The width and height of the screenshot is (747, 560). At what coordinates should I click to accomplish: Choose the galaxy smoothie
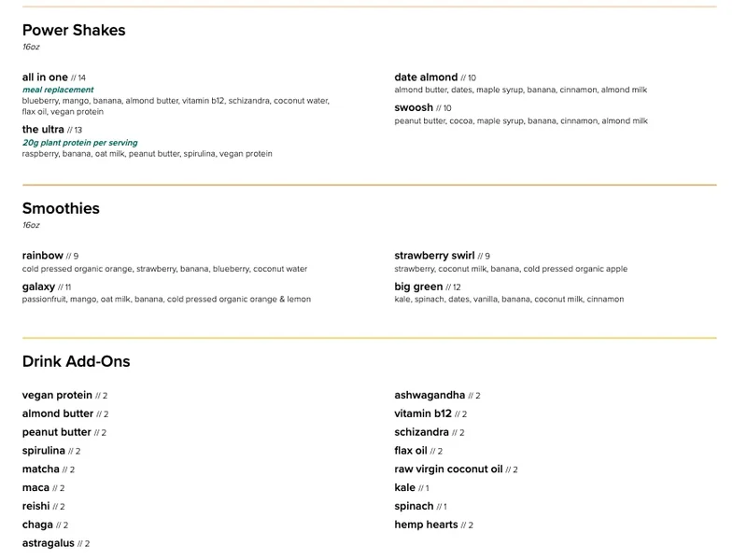point(39,287)
